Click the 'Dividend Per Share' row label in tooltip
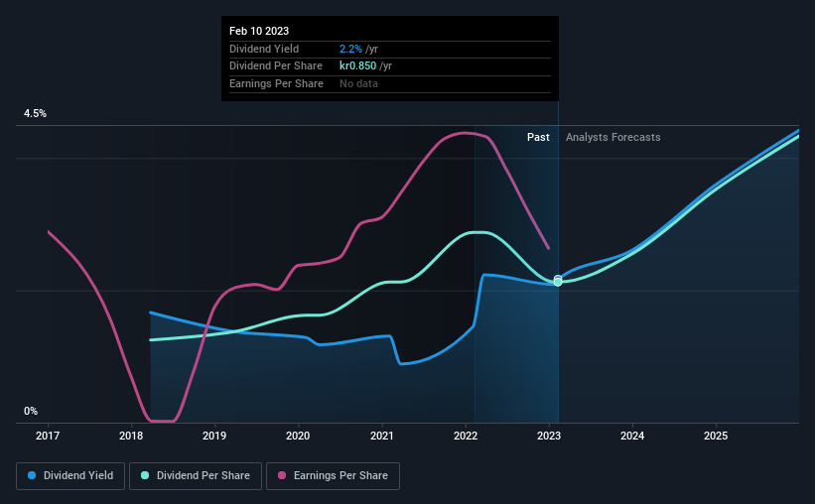Screen dimensions: 815x504 (276, 66)
